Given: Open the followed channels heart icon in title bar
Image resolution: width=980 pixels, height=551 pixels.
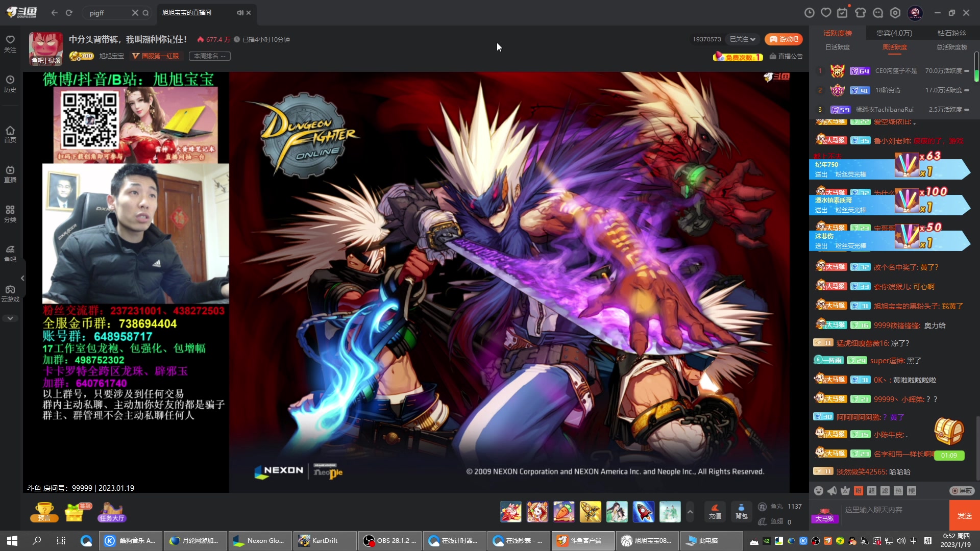Looking at the screenshot, I should coord(826,13).
